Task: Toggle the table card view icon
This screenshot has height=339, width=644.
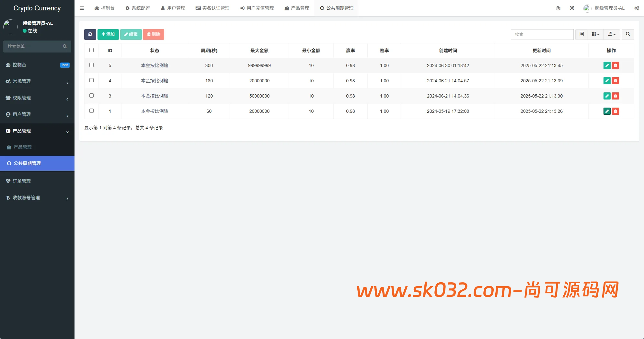Action: pyautogui.click(x=581, y=34)
